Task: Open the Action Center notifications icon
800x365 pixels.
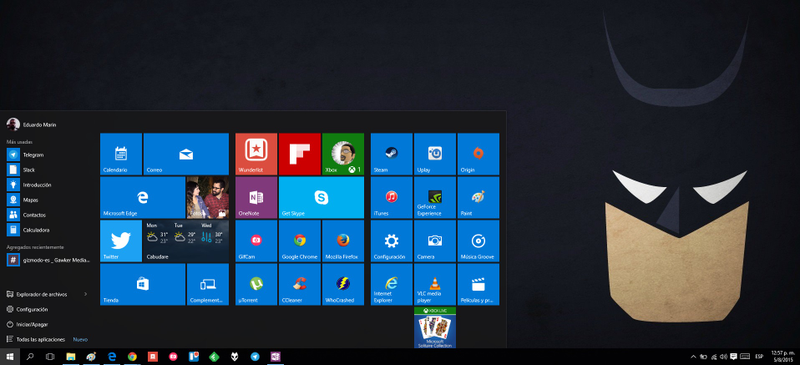Action: [x=733, y=357]
